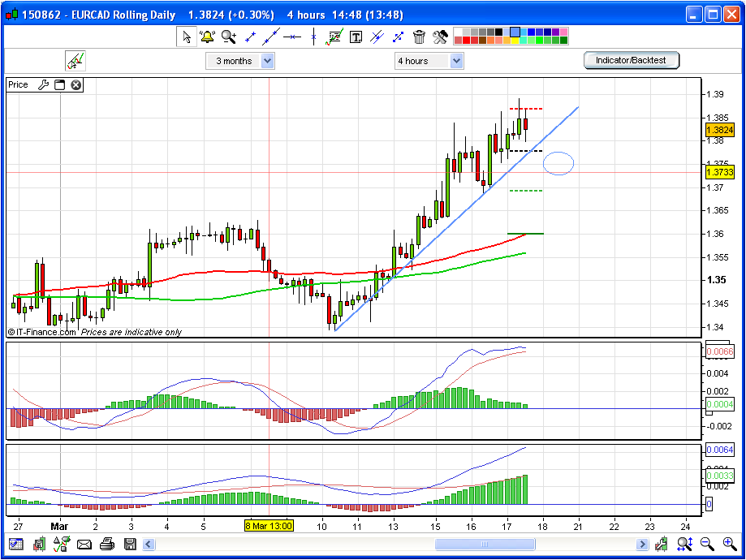
Task: Click the chart indicator icon left of 3 months
Action: click(75, 61)
